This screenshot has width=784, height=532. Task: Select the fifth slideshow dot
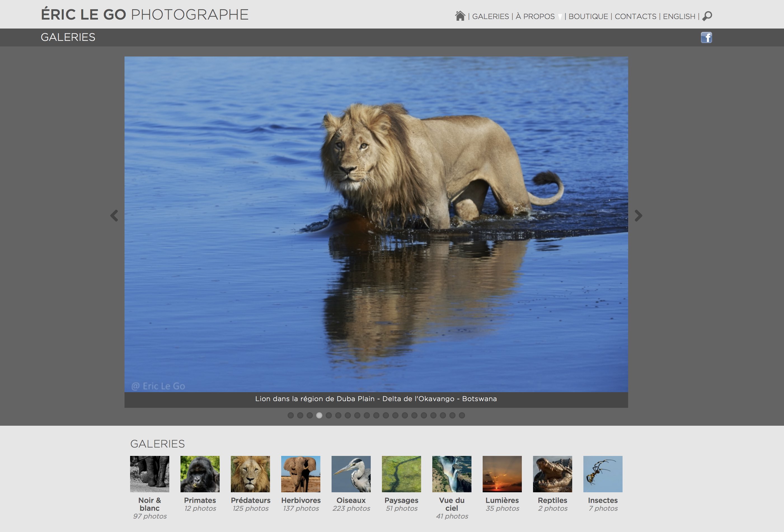point(328,415)
